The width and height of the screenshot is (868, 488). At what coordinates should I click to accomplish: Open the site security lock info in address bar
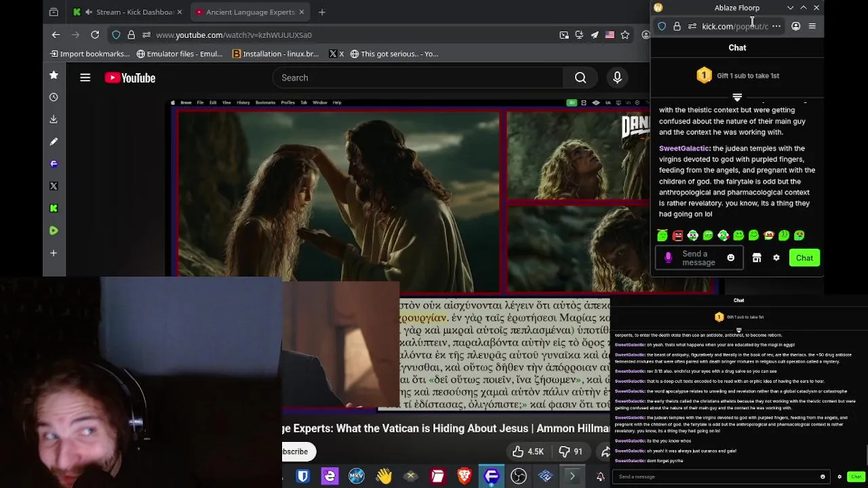131,35
